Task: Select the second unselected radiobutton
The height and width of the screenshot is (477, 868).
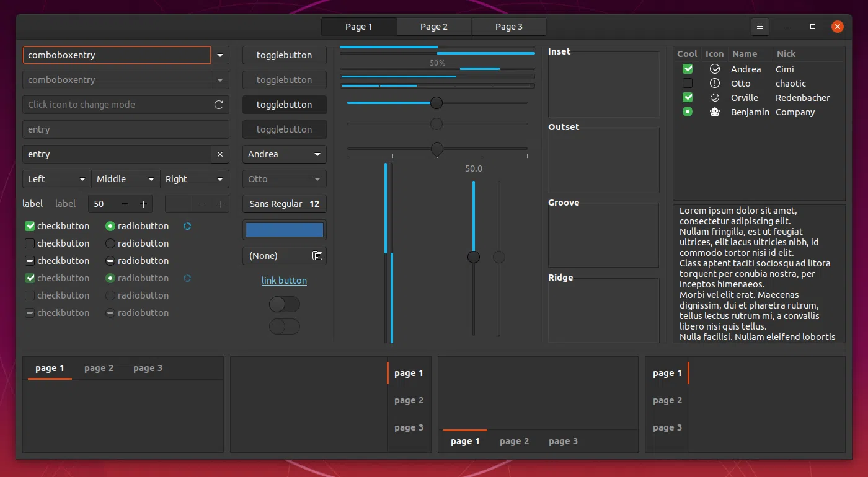Action: [110, 243]
